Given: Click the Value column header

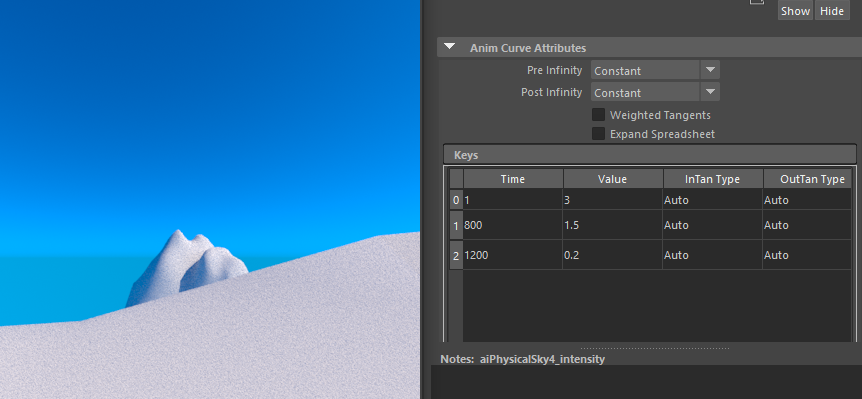Looking at the screenshot, I should 612,179.
